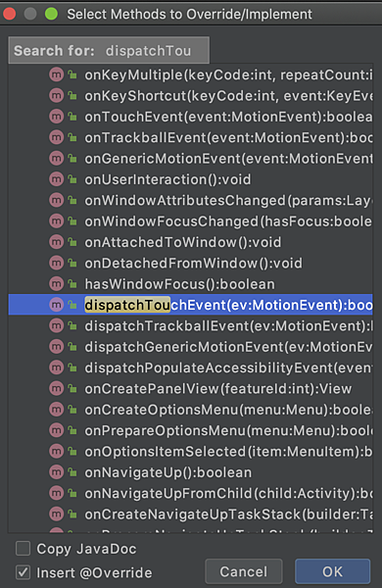Image resolution: width=382 pixels, height=588 pixels.
Task: Click the green lock icon beside hasWindowFocus
Action: (72, 284)
